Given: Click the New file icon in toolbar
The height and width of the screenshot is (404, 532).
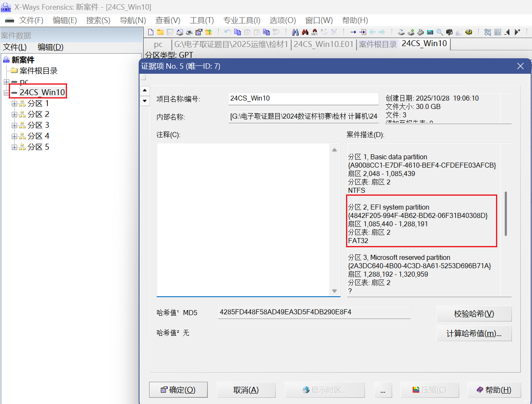Looking at the screenshot, I should (x=151, y=32).
